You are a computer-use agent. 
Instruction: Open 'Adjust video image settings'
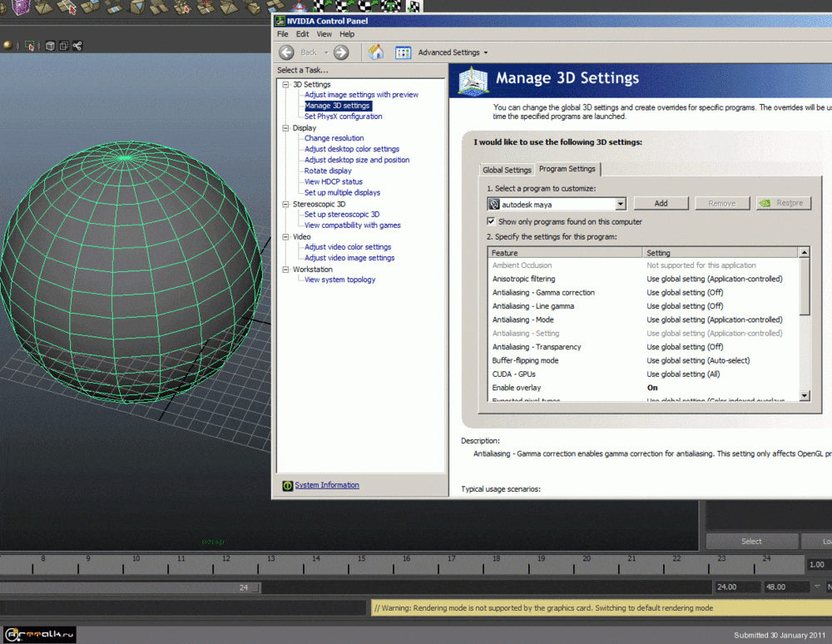click(x=349, y=258)
